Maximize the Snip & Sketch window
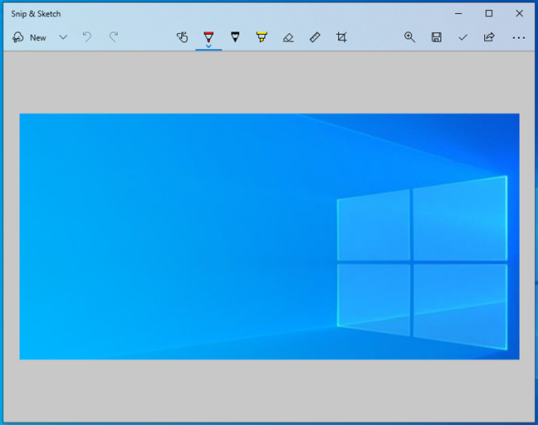Viewport: 538px width, 425px height. pos(489,13)
